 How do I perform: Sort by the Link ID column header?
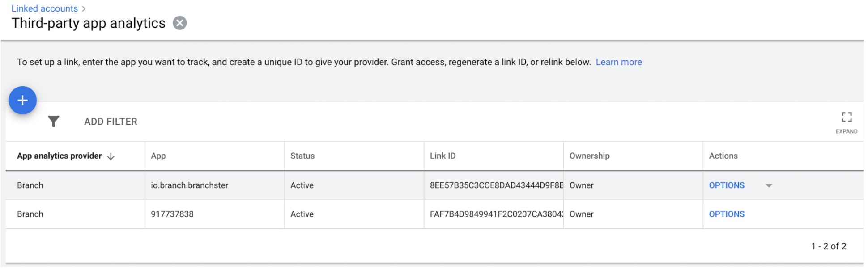pos(443,156)
